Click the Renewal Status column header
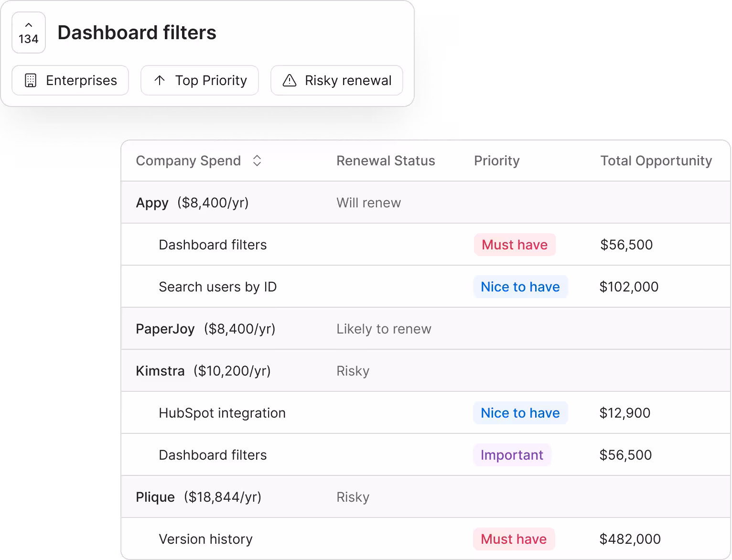Viewport: 732px width, 560px height. pos(386,161)
